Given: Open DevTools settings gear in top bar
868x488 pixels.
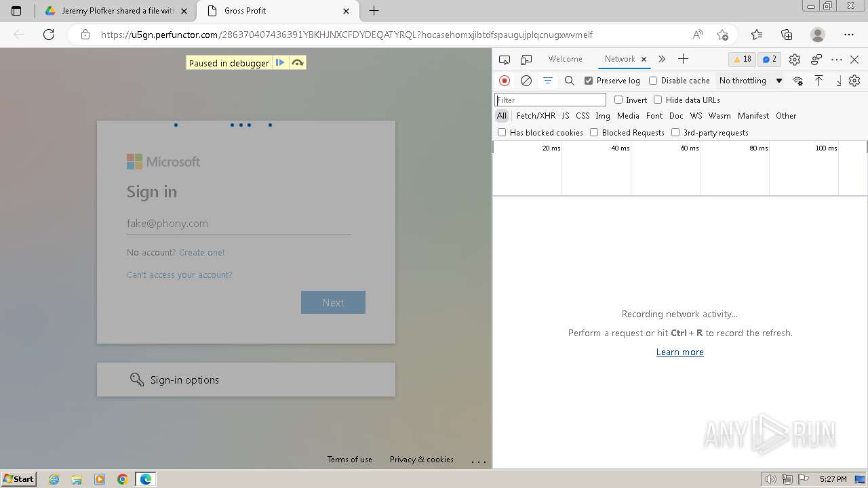Looking at the screenshot, I should pyautogui.click(x=795, y=60).
